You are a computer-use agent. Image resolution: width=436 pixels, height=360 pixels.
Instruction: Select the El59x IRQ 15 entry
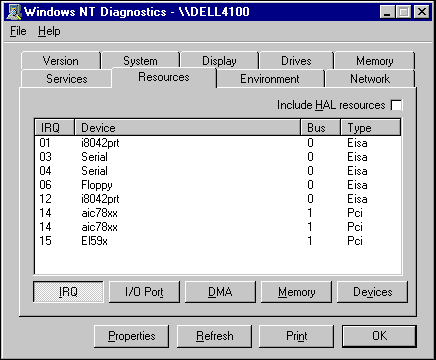[x=218, y=241]
